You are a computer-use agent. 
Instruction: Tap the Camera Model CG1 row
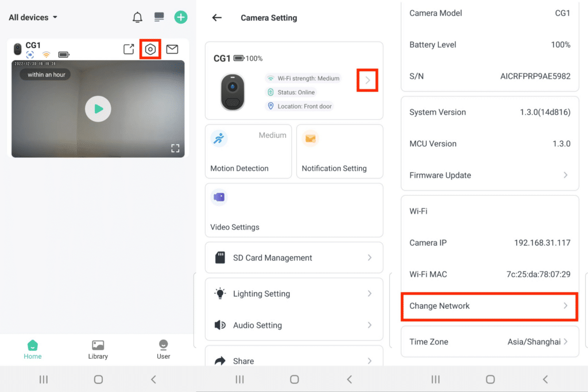(x=490, y=14)
